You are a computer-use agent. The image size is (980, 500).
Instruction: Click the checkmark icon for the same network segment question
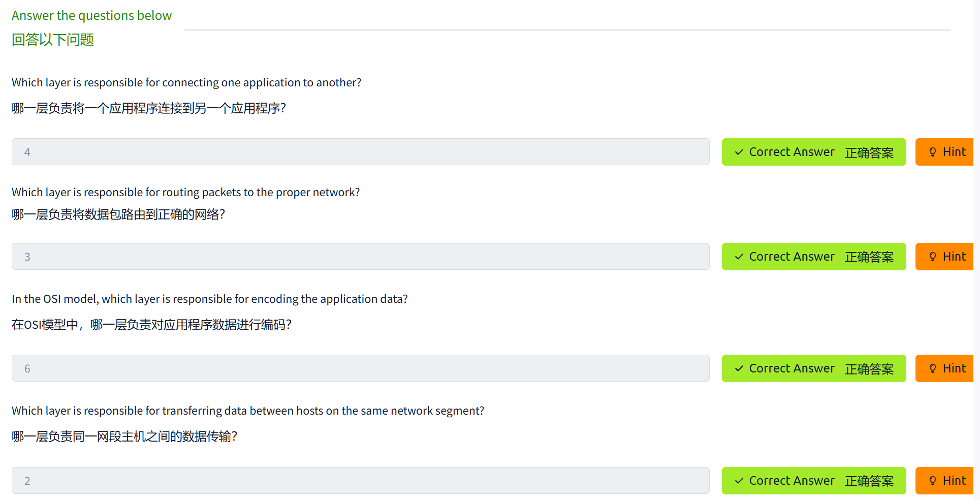pos(739,481)
